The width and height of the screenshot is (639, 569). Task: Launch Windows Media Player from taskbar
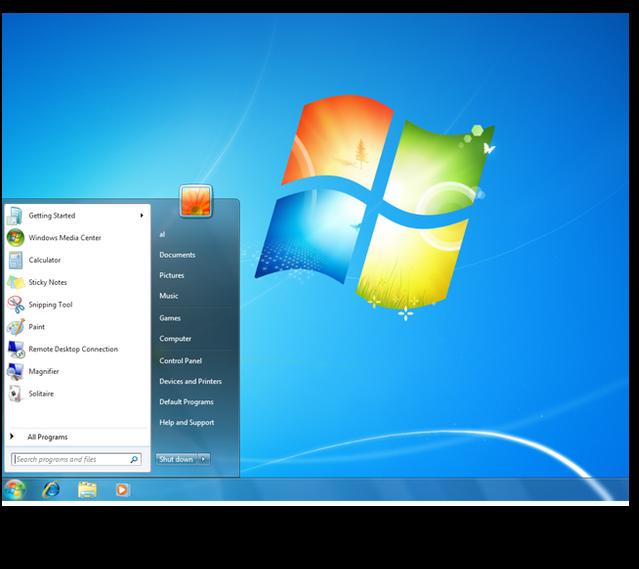122,489
